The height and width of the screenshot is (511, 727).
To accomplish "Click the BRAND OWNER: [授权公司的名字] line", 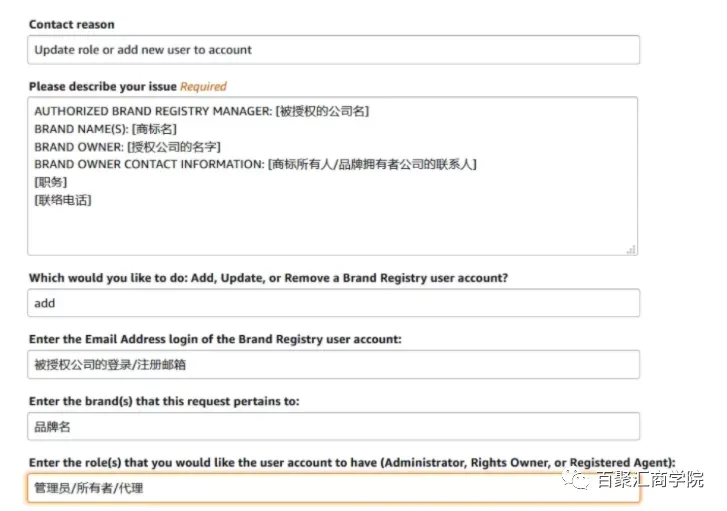I will click(x=128, y=147).
